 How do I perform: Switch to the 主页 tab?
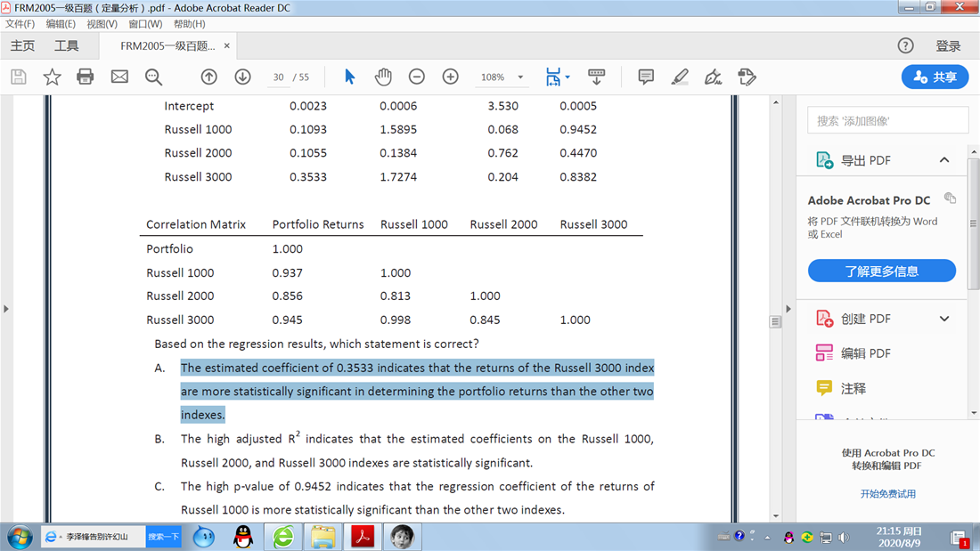pos(22,45)
